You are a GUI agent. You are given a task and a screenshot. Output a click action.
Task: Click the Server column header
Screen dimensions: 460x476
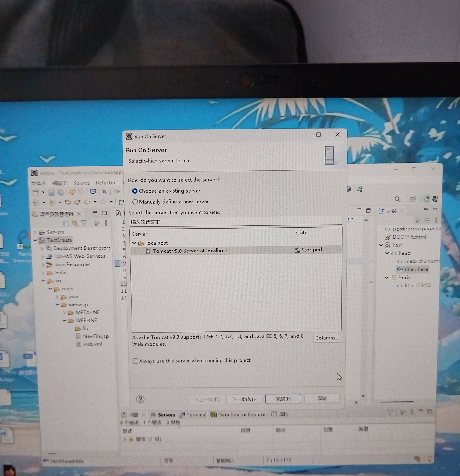tap(140, 234)
